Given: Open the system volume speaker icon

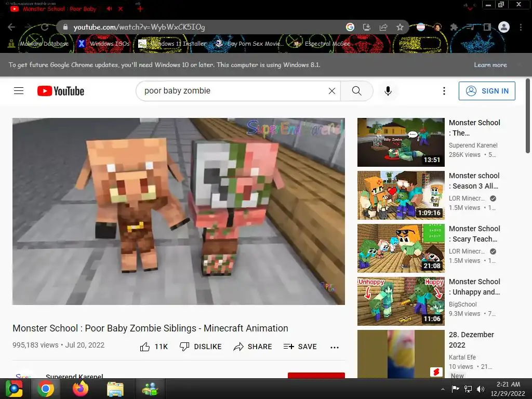Looking at the screenshot, I should pyautogui.click(x=481, y=389).
